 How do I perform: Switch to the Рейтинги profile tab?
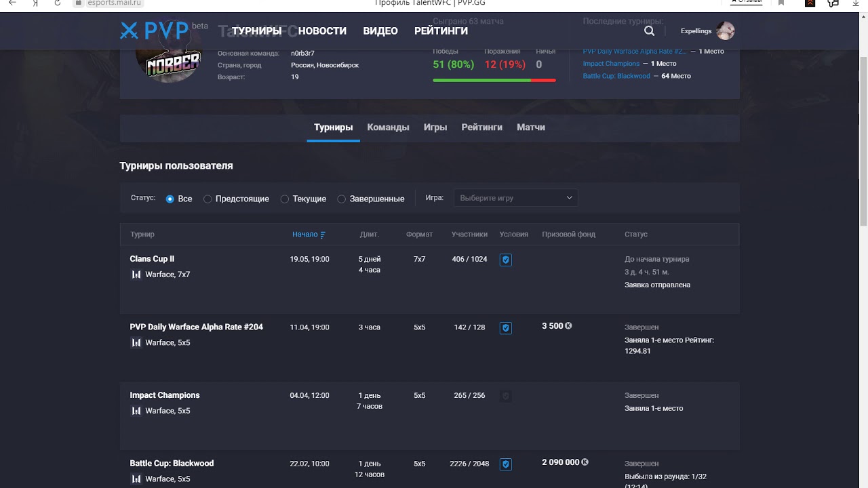[x=482, y=127]
